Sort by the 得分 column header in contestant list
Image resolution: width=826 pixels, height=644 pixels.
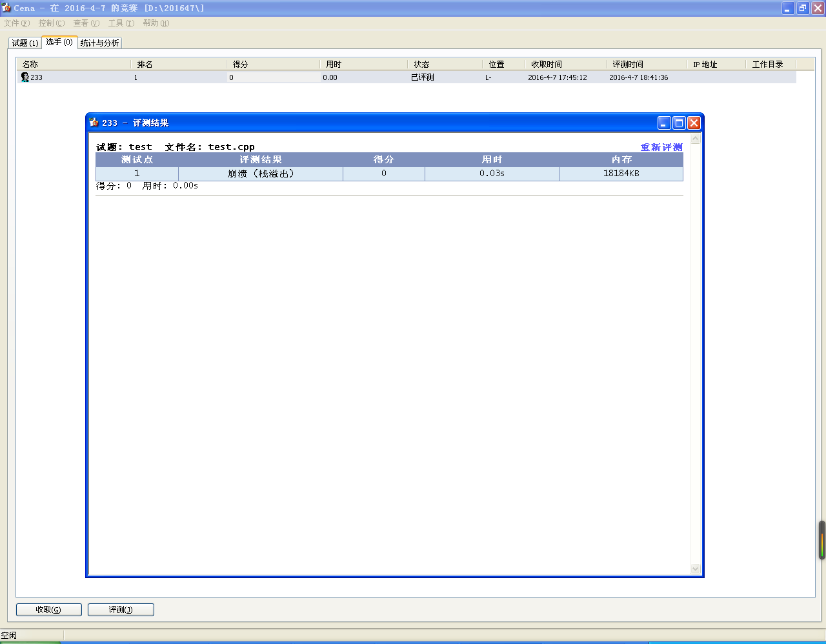tap(272, 65)
